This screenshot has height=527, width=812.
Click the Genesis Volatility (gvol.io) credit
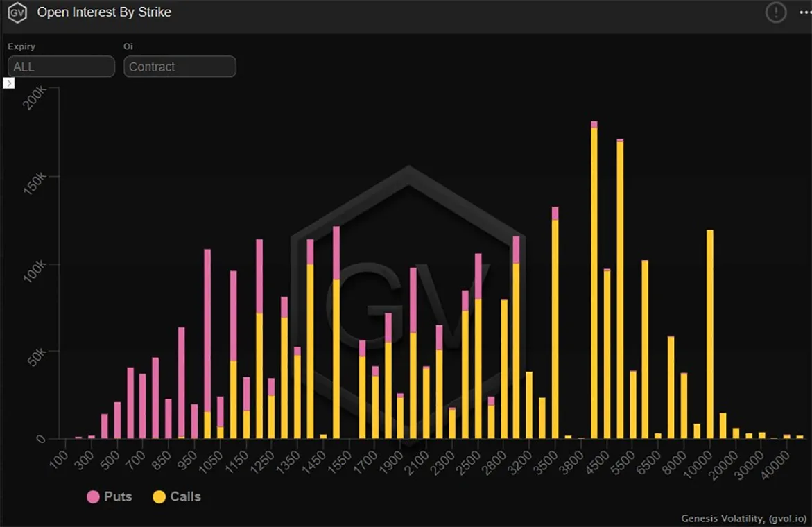743,518
